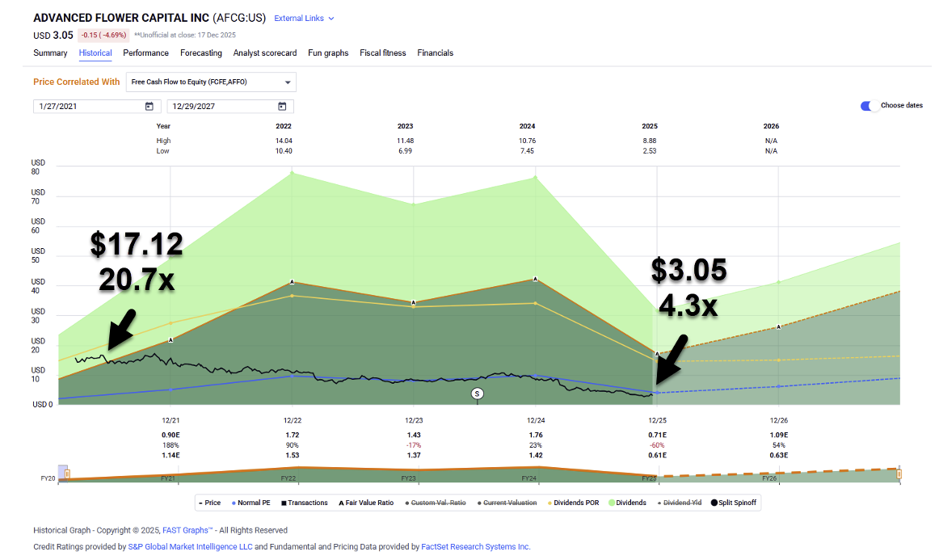Click the split spinoff 'S' marker on chart
Viewport: 939px width, 560px height.
[x=477, y=394]
